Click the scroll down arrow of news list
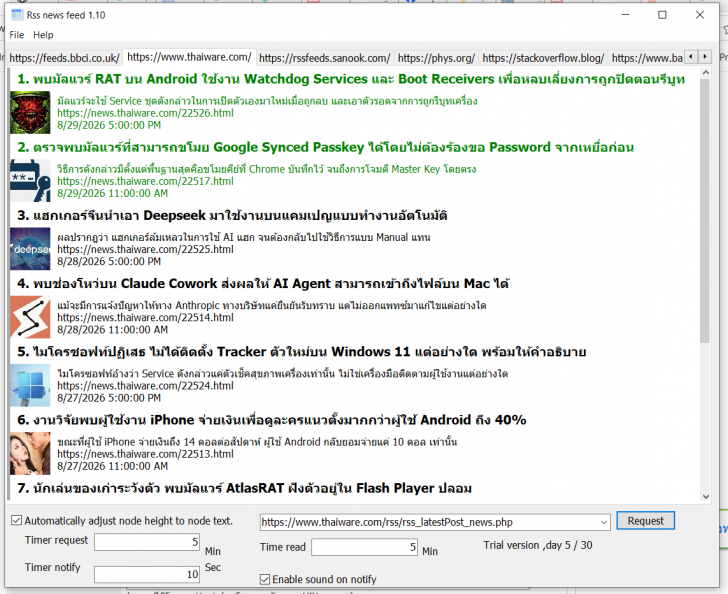 (x=705, y=496)
